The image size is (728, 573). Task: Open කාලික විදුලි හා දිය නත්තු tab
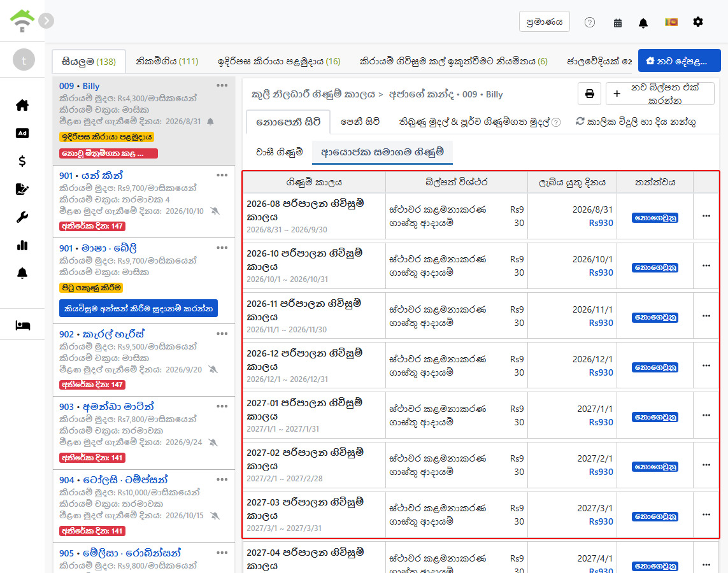(636, 122)
